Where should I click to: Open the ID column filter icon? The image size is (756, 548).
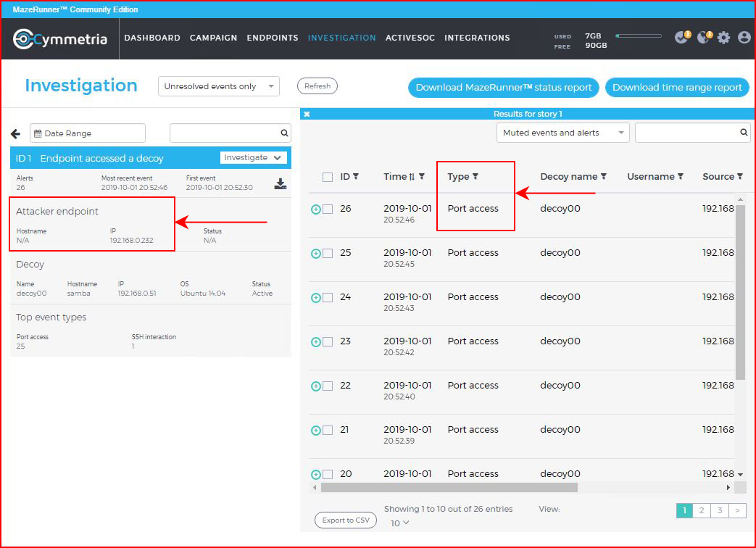click(356, 176)
